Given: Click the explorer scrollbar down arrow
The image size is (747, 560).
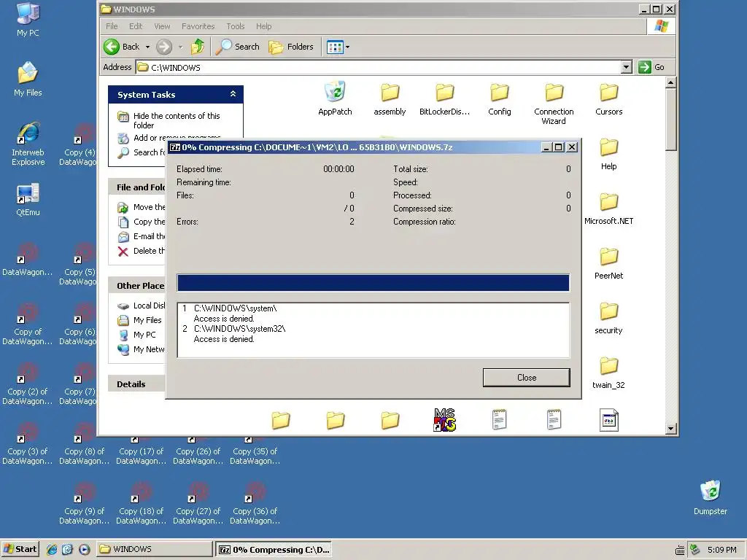Looking at the screenshot, I should (x=671, y=428).
